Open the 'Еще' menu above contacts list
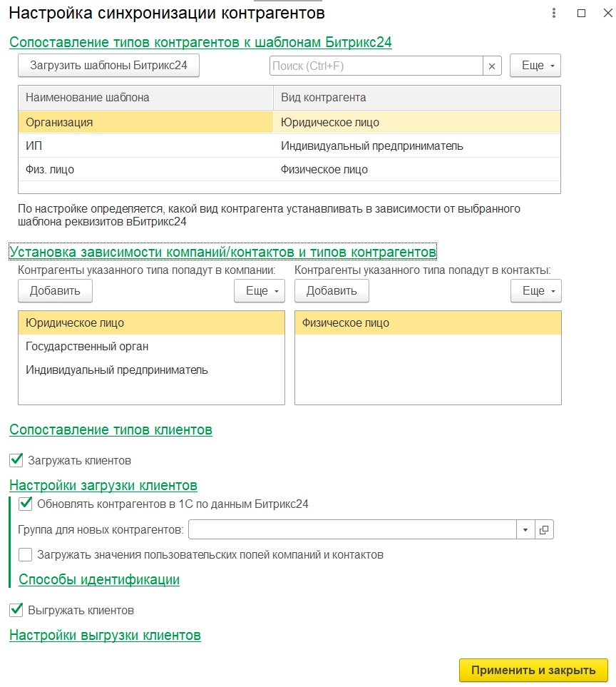Screen dimensions: 616x687 (535, 291)
